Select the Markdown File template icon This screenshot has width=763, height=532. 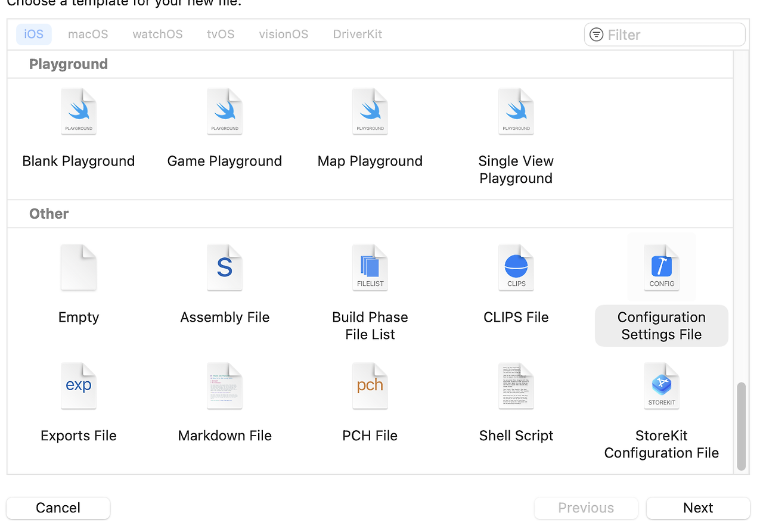tap(225, 386)
